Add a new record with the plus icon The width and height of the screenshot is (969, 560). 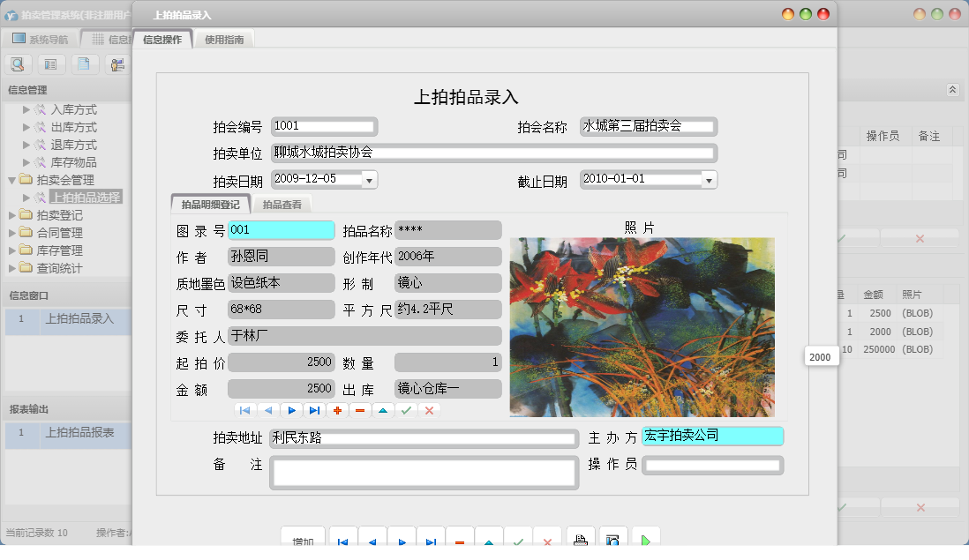click(337, 410)
